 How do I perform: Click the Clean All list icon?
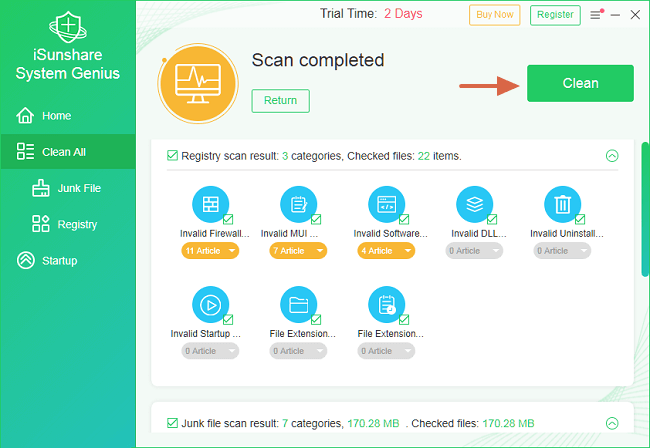[x=25, y=151]
